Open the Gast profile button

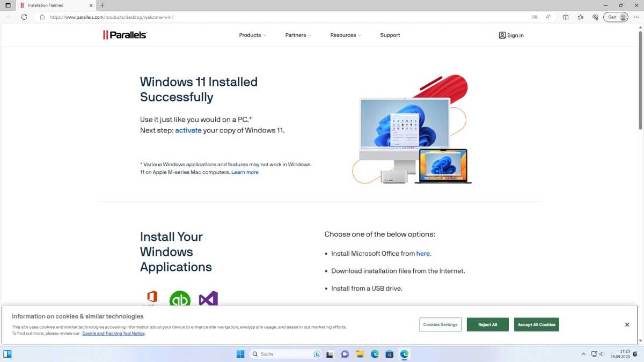[616, 17]
